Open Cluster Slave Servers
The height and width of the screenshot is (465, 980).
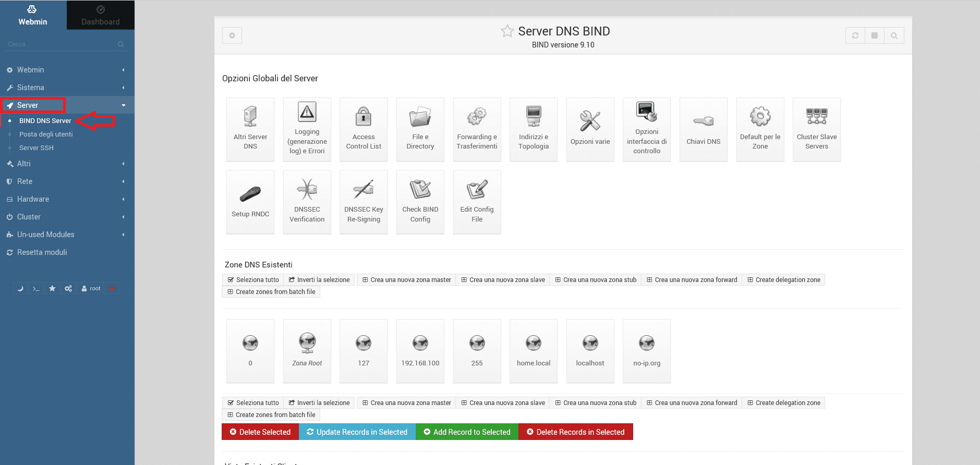(817, 129)
